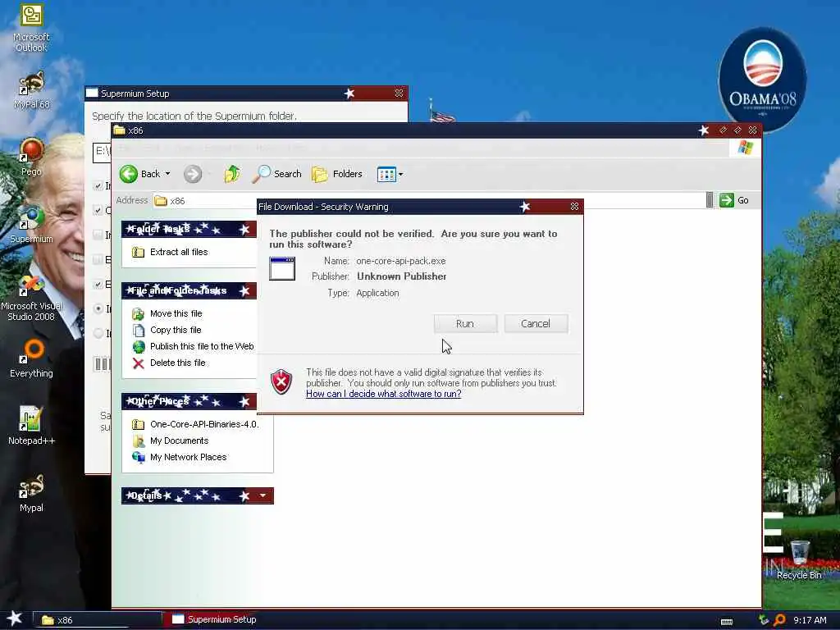Collapse the Folder Tasks panel
This screenshot has height=630, width=840.
244,230
